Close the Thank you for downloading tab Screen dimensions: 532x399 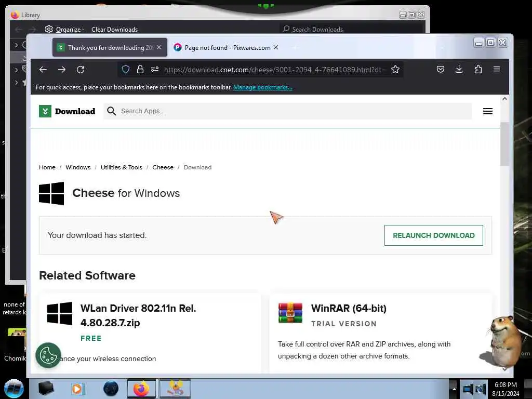(x=159, y=47)
